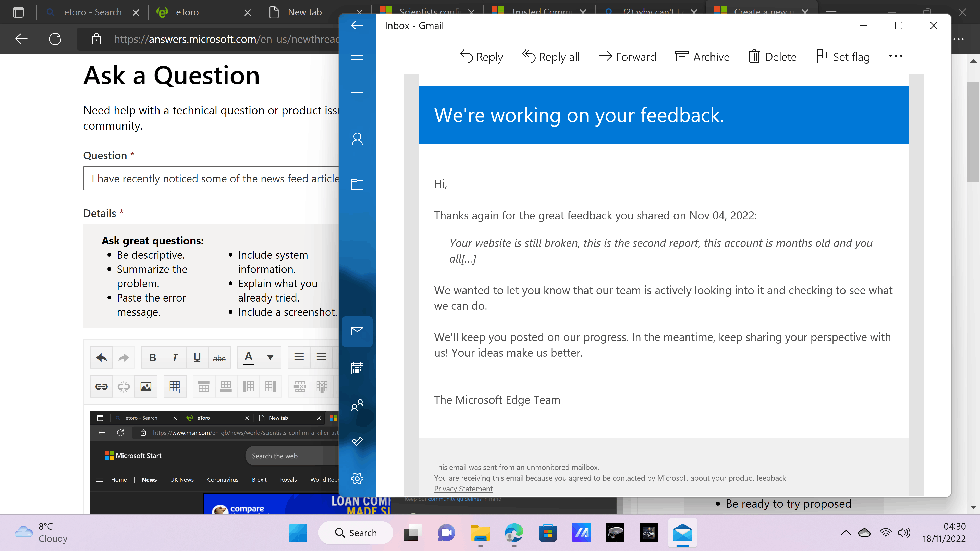Open the Mail toolbar more options ellipsis
Viewport: 980px width, 551px height.
pos(896,56)
